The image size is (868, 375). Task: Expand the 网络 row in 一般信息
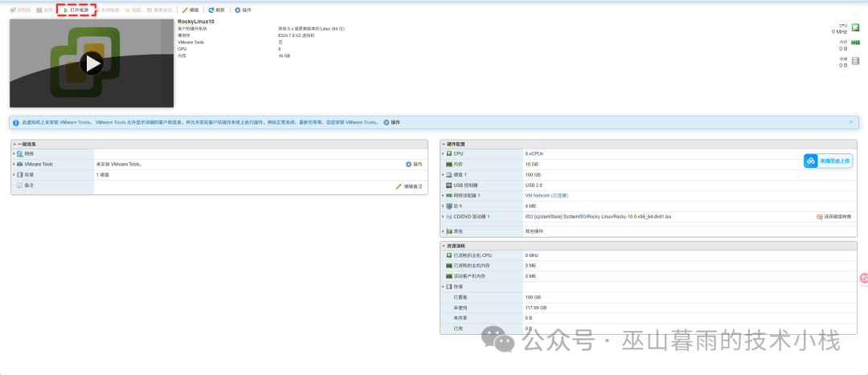pyautogui.click(x=14, y=153)
